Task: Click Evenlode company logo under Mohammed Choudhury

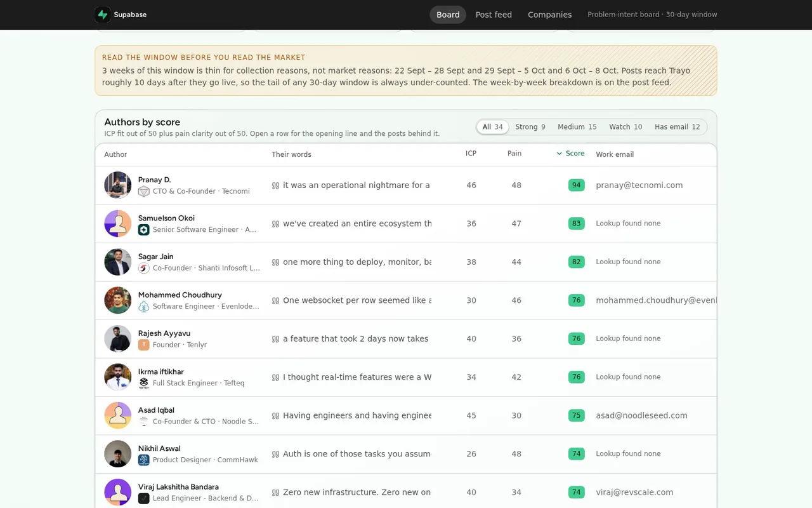Action: click(x=144, y=306)
